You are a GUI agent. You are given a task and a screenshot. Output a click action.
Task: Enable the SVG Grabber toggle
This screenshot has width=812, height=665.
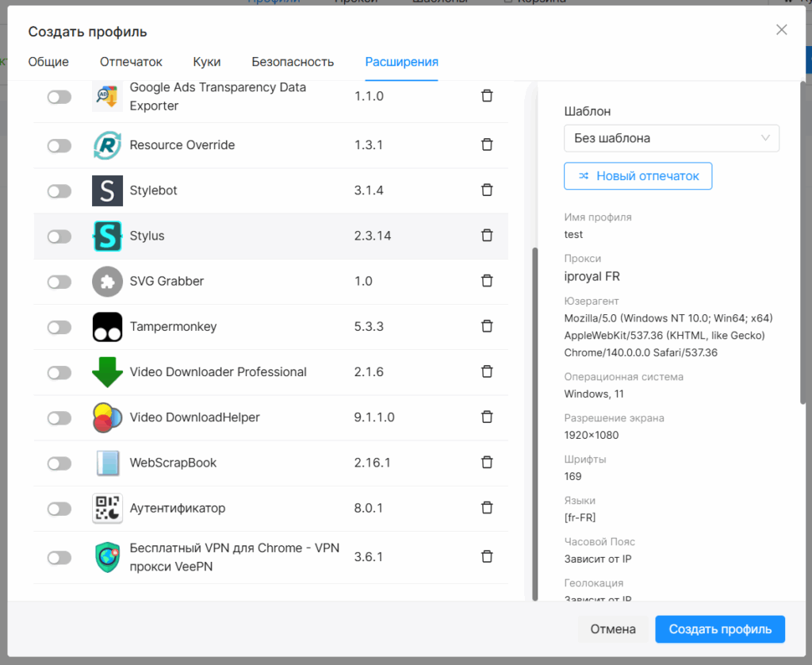59,282
